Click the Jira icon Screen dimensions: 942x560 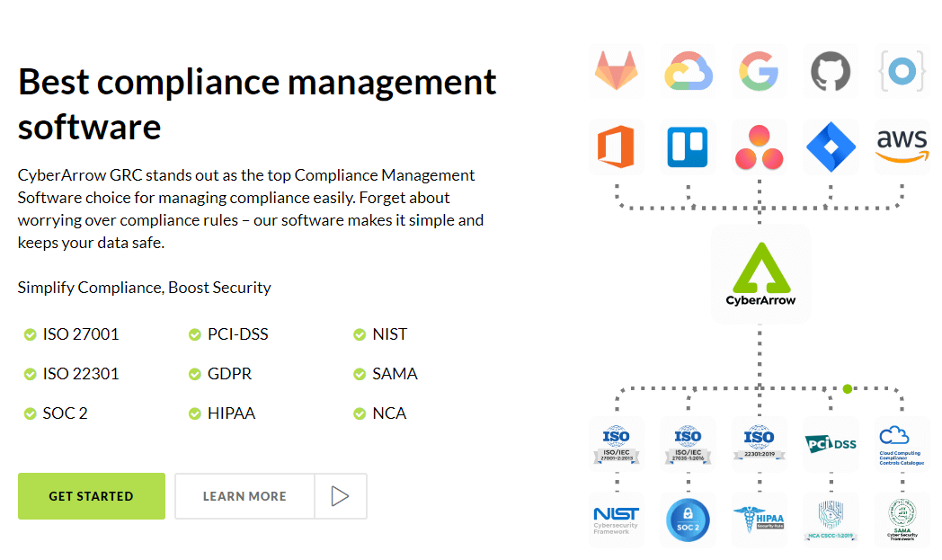tap(830, 146)
